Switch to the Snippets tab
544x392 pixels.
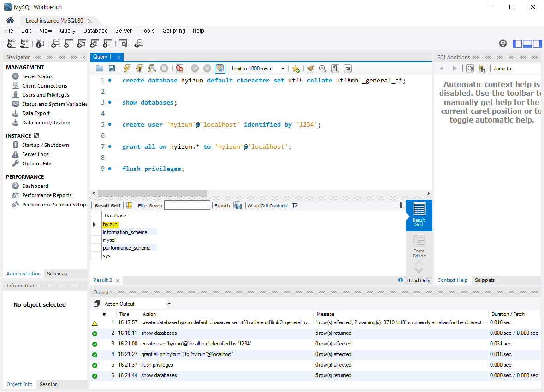485,280
